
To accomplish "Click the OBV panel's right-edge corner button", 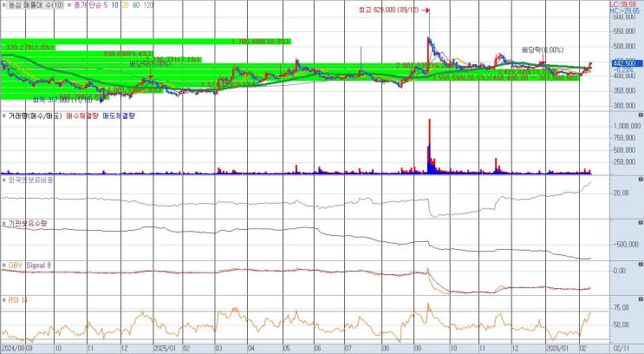I will pos(641,265).
